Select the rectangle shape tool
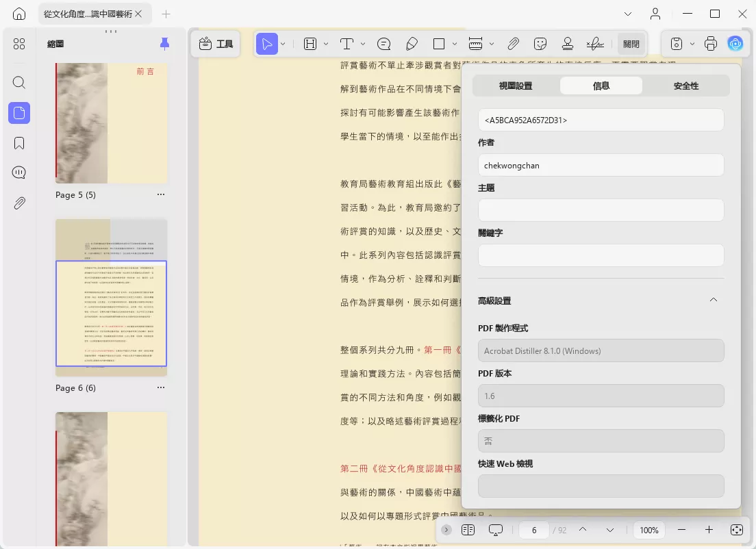Screen dimensions: 756x549 pyautogui.click(x=439, y=44)
